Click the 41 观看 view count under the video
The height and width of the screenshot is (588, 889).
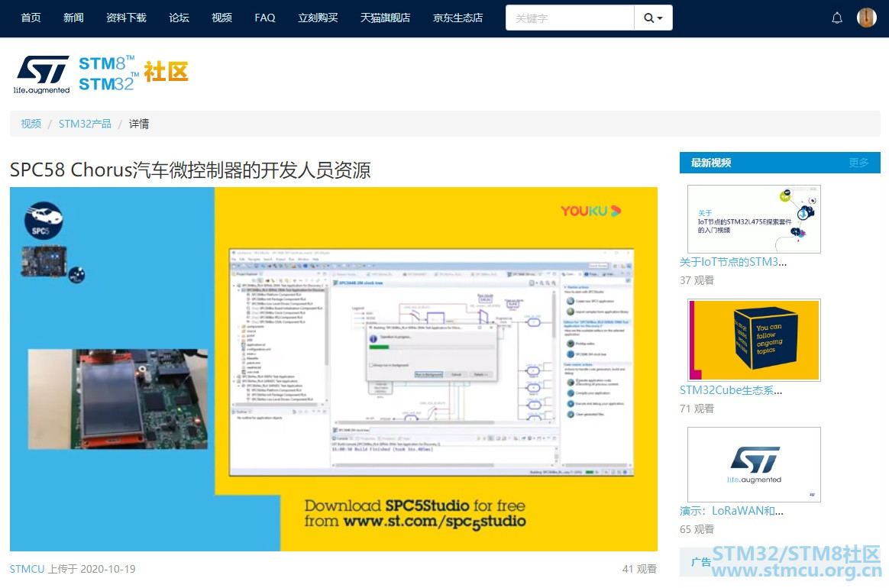click(639, 569)
